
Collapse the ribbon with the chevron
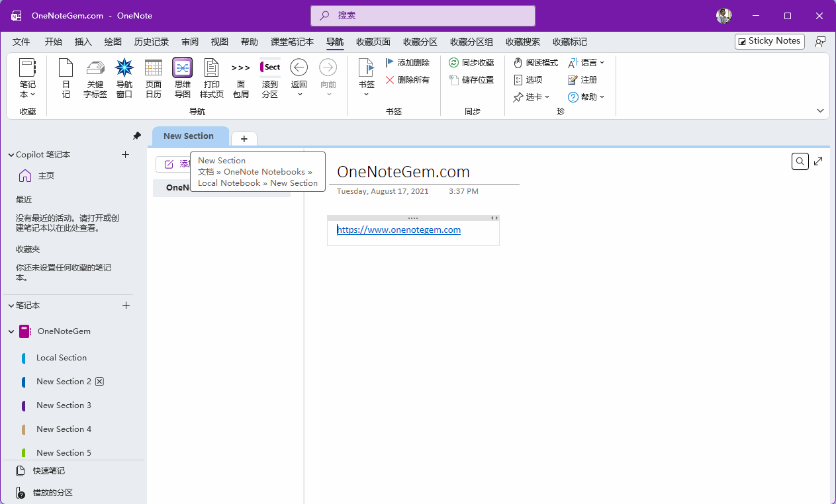pyautogui.click(x=820, y=111)
